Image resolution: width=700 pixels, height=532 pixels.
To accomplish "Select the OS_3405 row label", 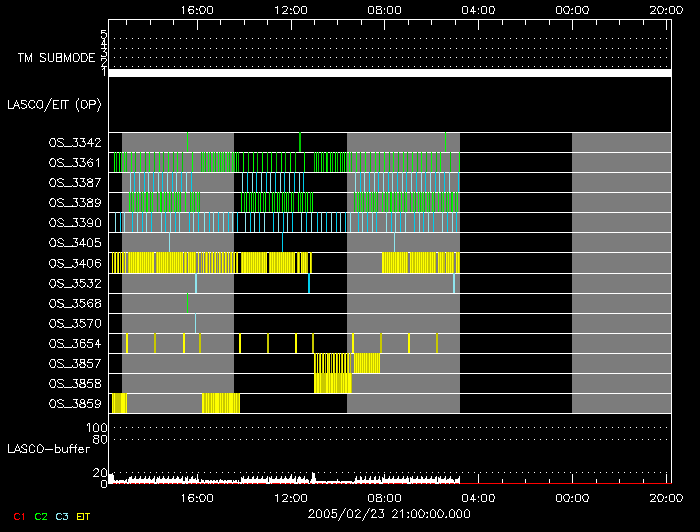I will click(75, 243).
